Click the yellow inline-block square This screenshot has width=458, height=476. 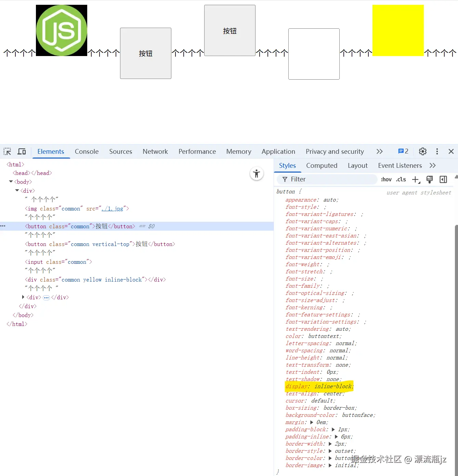click(x=398, y=30)
